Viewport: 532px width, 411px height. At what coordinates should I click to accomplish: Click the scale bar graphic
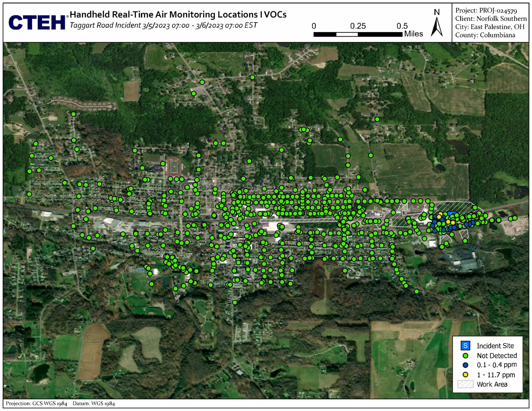[358, 34]
